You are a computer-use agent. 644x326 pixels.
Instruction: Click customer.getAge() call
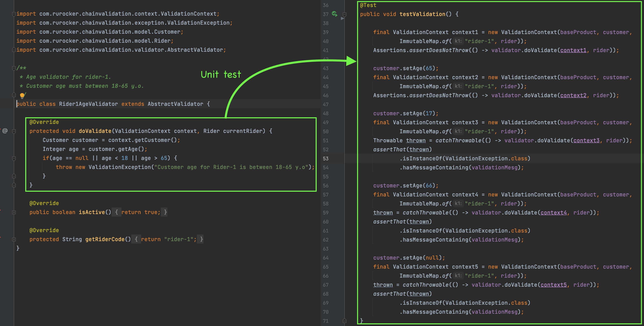(x=116, y=149)
